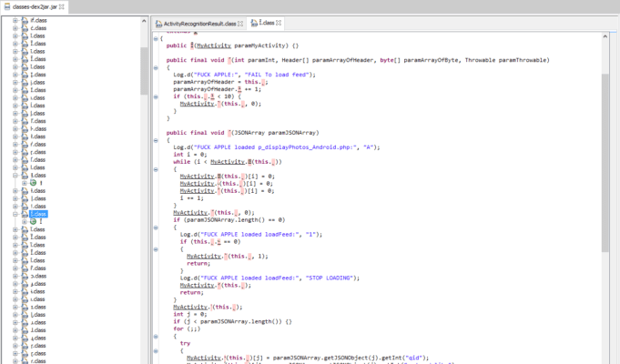
Task: Collapse the try block fold marker
Action: [x=156, y=351]
